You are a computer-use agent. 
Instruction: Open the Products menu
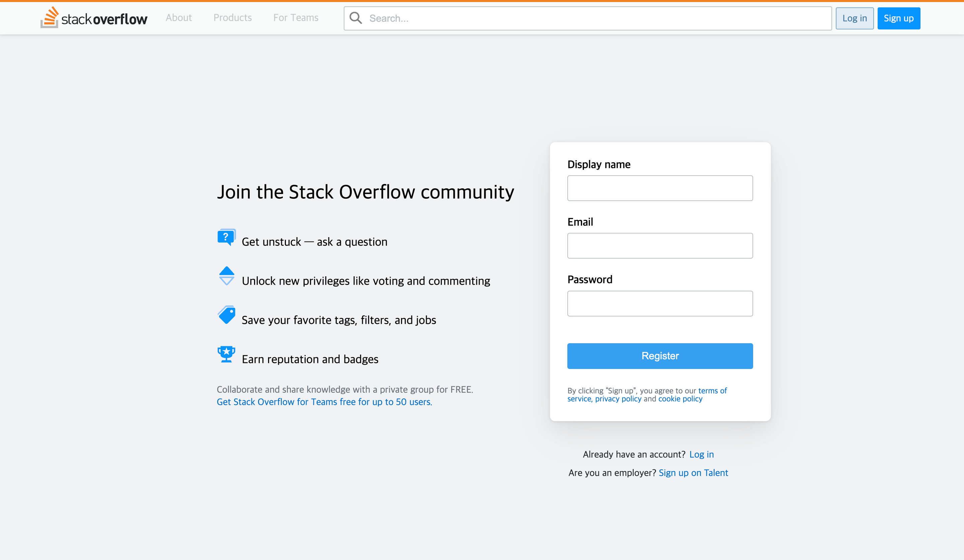(233, 18)
